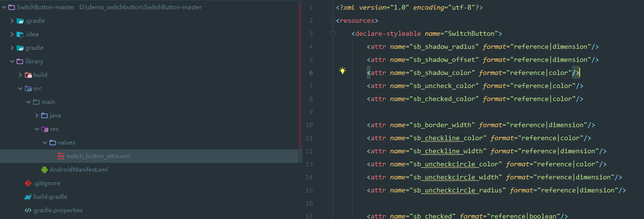The width and height of the screenshot is (644, 219).
Task: Collapse the library module
Action: coord(12,61)
